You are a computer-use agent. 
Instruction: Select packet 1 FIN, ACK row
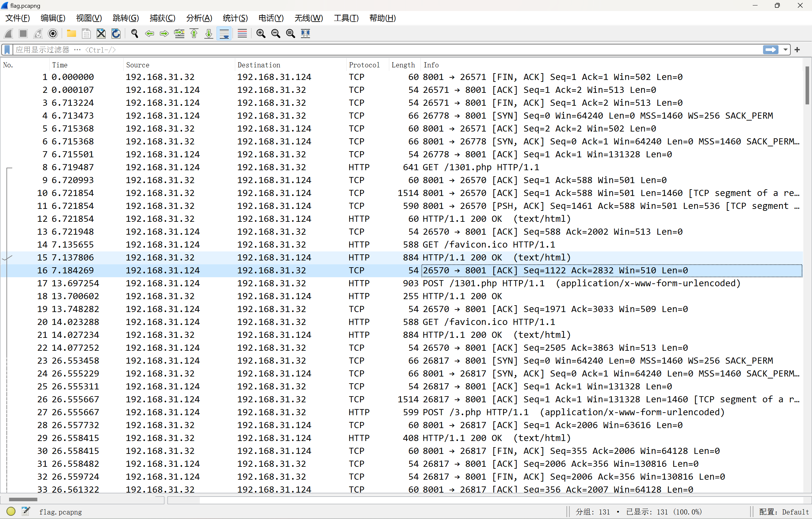[401, 77]
